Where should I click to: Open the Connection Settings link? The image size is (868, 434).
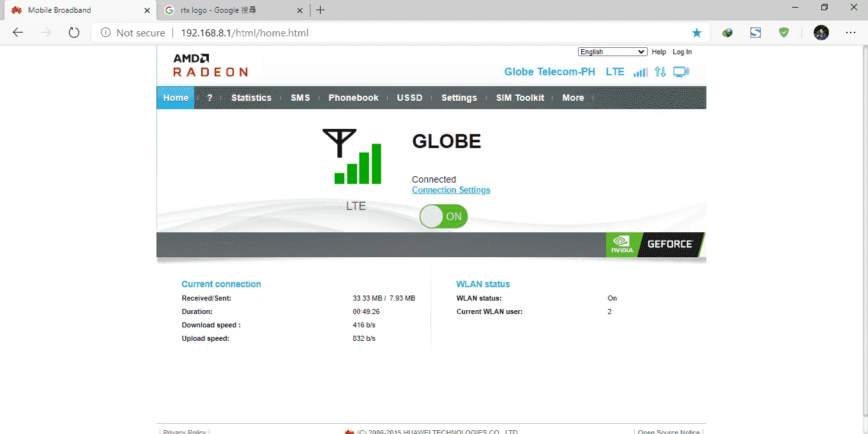(451, 190)
